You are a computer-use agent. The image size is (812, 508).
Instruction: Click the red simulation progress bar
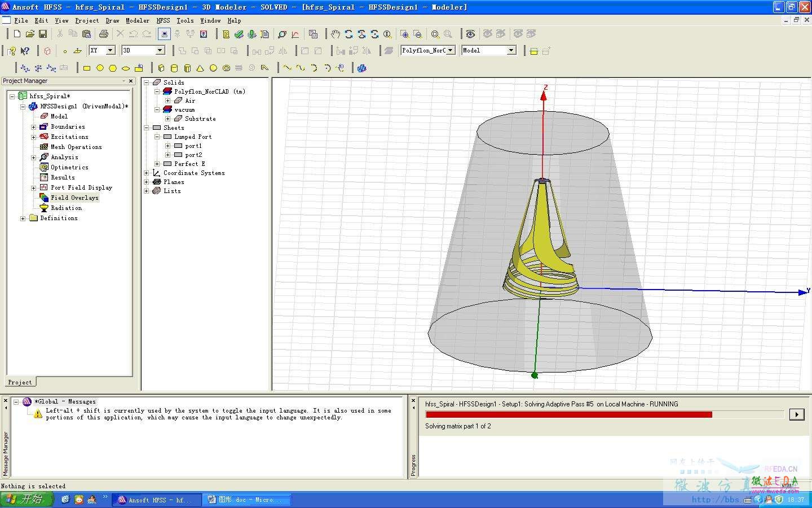(569, 414)
